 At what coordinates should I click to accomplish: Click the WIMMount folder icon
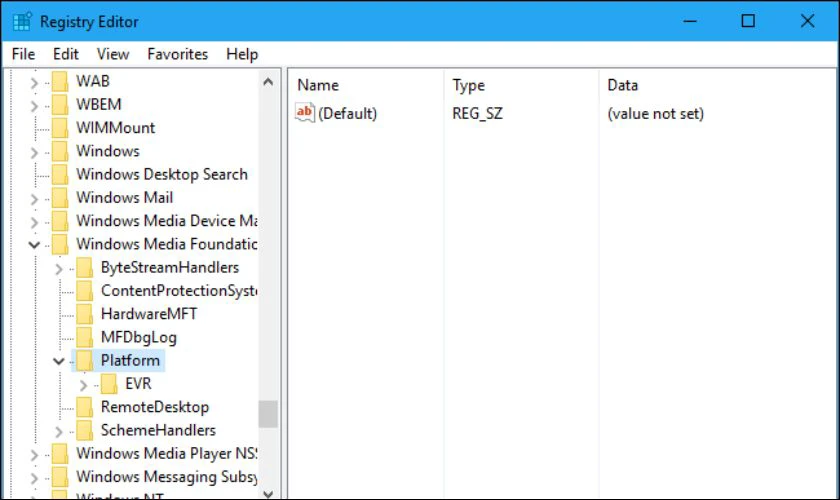tap(60, 128)
